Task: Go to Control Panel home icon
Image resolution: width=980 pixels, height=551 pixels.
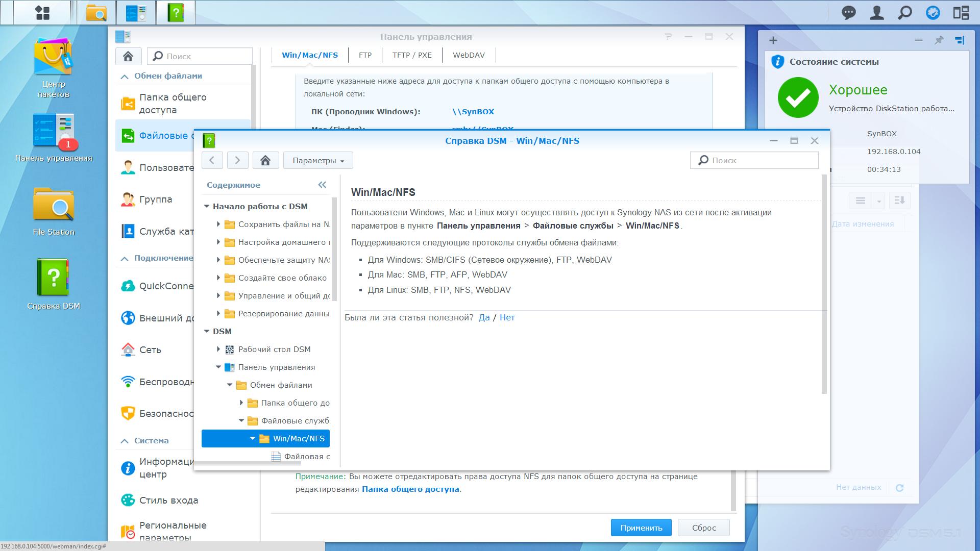Action: 128,56
